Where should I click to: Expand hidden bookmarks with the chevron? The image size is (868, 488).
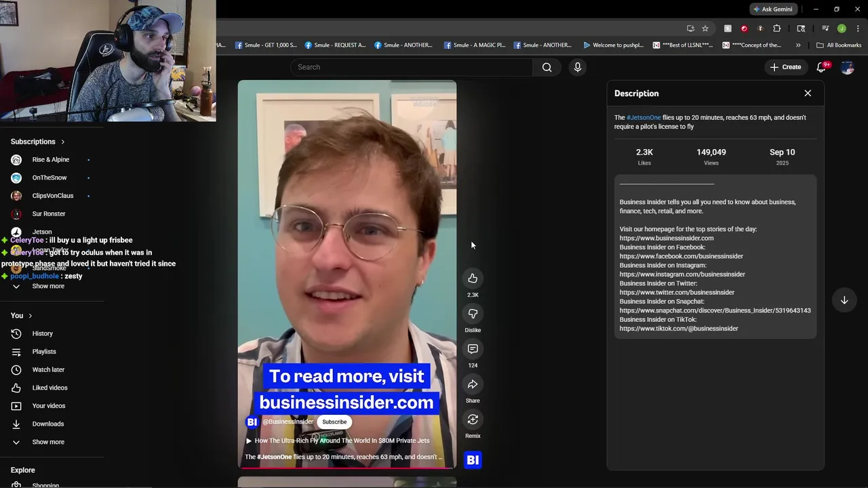798,45
